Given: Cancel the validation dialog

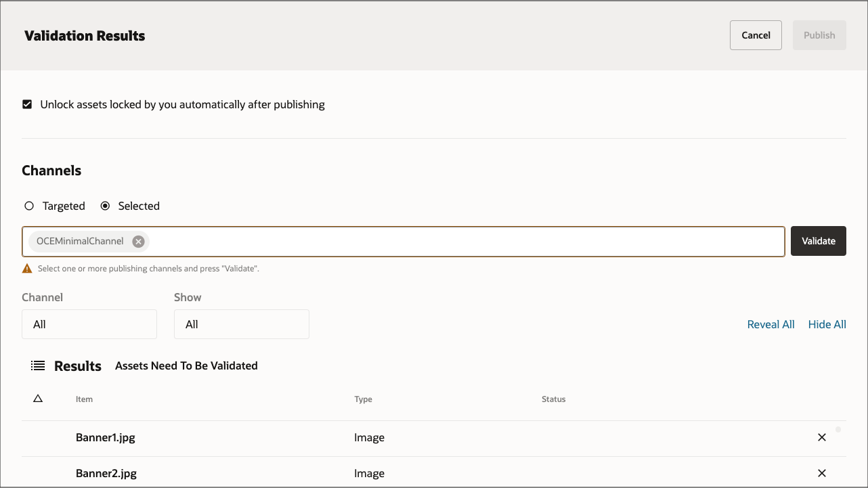Looking at the screenshot, I should click(x=756, y=35).
